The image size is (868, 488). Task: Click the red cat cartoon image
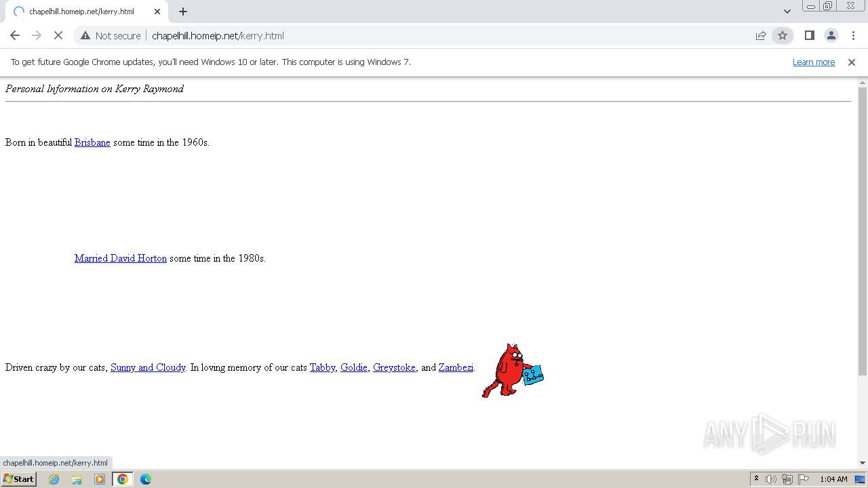tap(513, 371)
